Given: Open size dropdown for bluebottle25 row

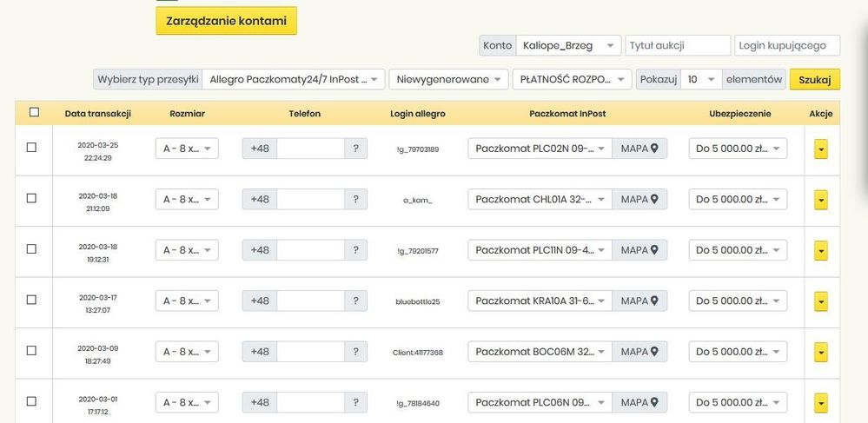Looking at the screenshot, I should coord(187,301).
